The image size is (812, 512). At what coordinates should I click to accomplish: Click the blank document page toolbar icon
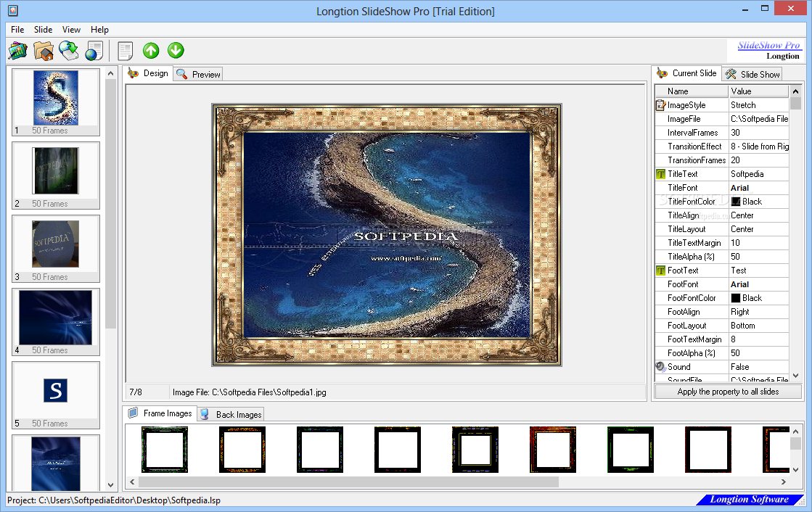126,51
